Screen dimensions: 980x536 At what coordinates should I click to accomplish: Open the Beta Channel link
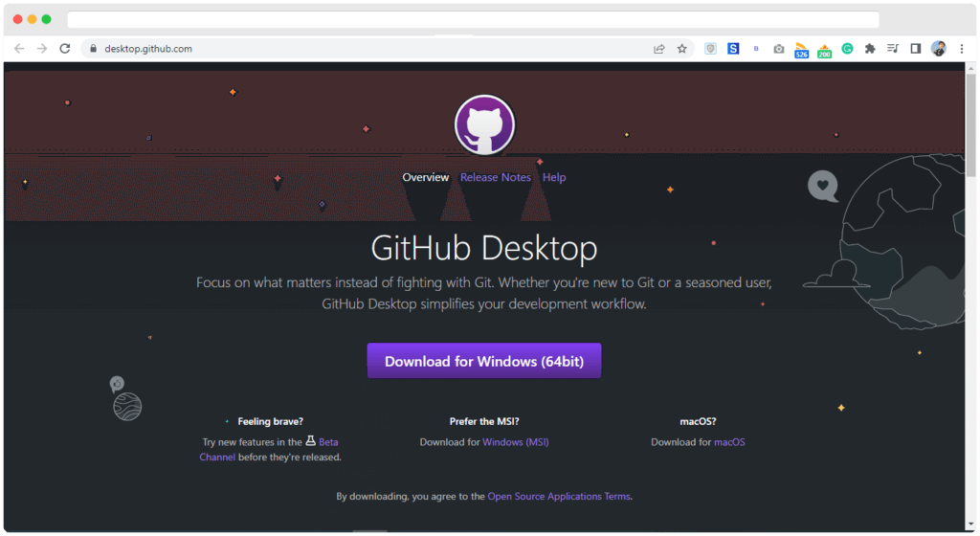click(328, 442)
